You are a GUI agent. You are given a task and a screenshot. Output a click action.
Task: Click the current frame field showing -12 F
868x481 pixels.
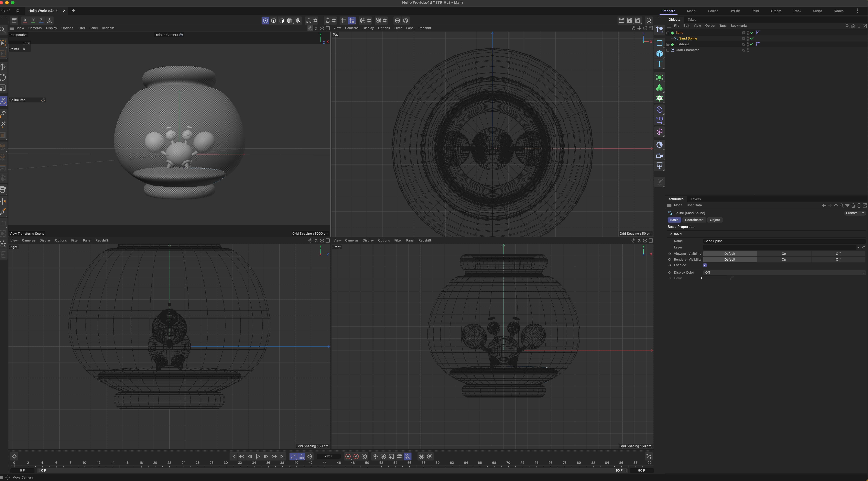click(x=328, y=456)
